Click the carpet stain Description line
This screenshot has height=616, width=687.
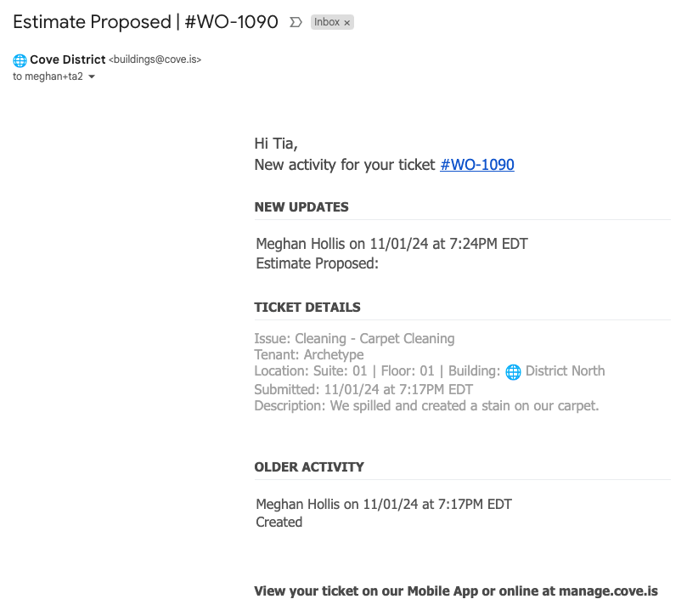point(426,406)
